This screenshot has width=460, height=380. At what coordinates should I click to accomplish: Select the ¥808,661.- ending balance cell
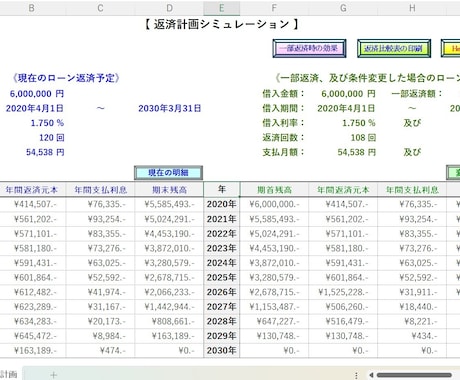[x=169, y=321]
